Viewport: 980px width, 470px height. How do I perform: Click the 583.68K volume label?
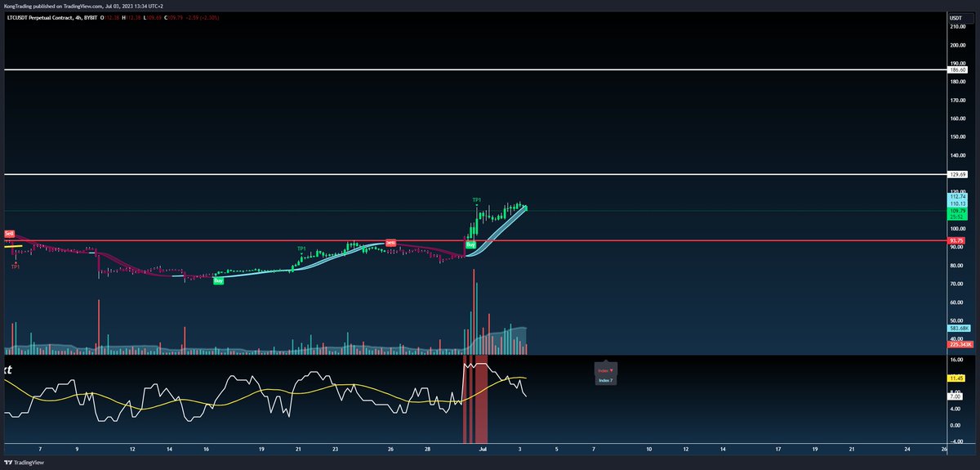[958, 328]
